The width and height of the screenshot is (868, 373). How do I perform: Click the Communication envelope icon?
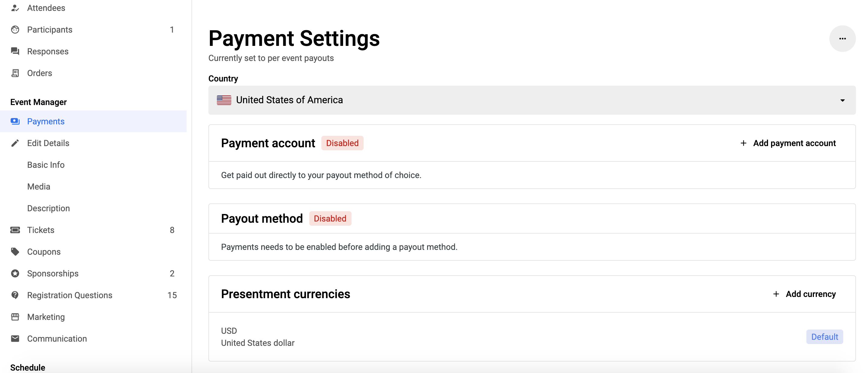[x=15, y=339]
